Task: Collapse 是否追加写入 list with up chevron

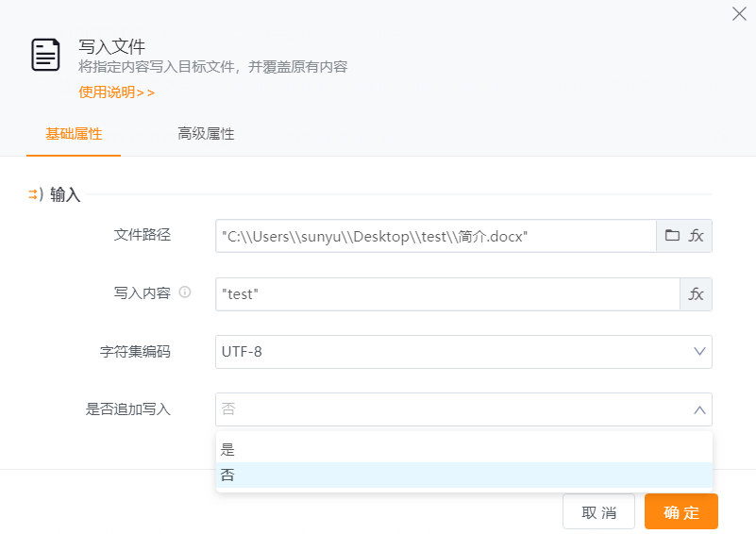Action: click(x=699, y=409)
